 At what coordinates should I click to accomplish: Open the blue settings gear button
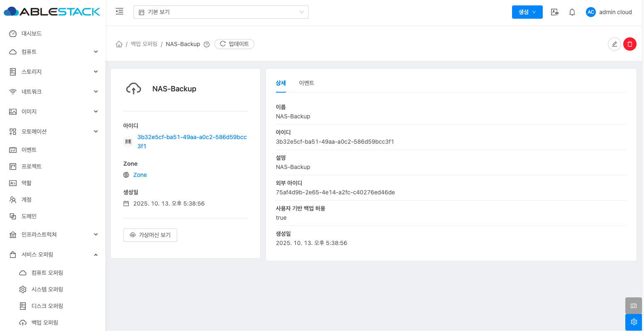[x=634, y=322]
